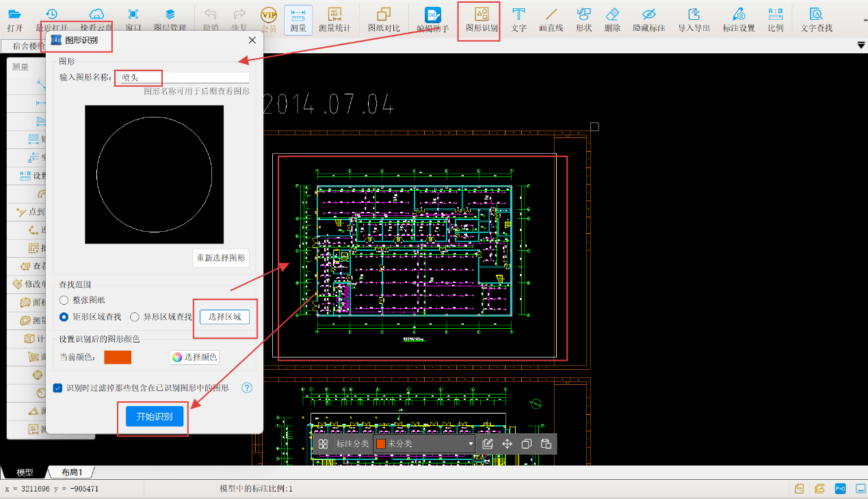Toggle the 识别时过滤 filter checkbox
868x499 pixels.
click(x=58, y=388)
